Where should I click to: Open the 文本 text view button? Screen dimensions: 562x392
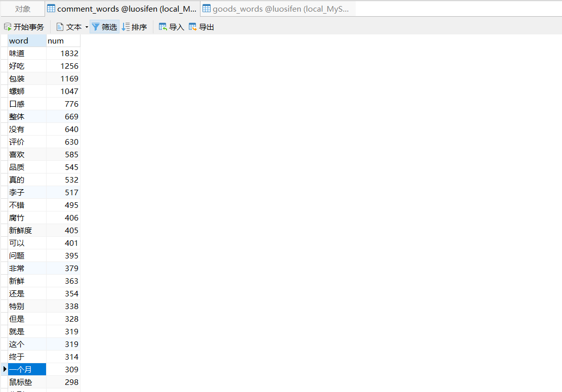coord(69,27)
